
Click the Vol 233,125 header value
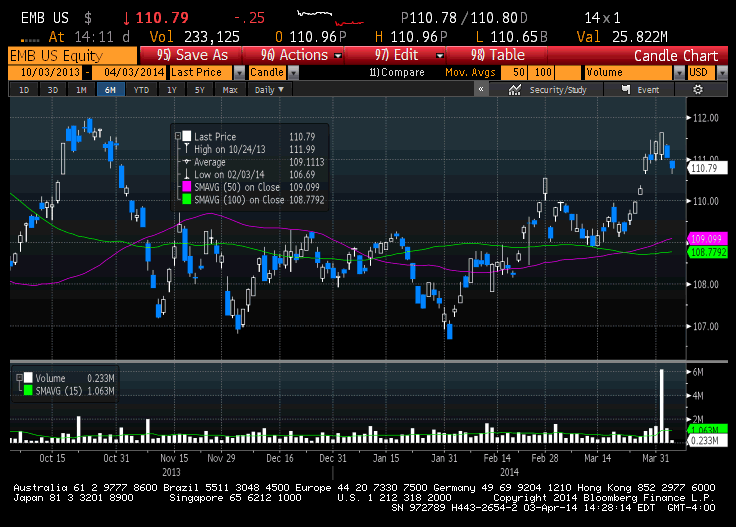(194, 37)
